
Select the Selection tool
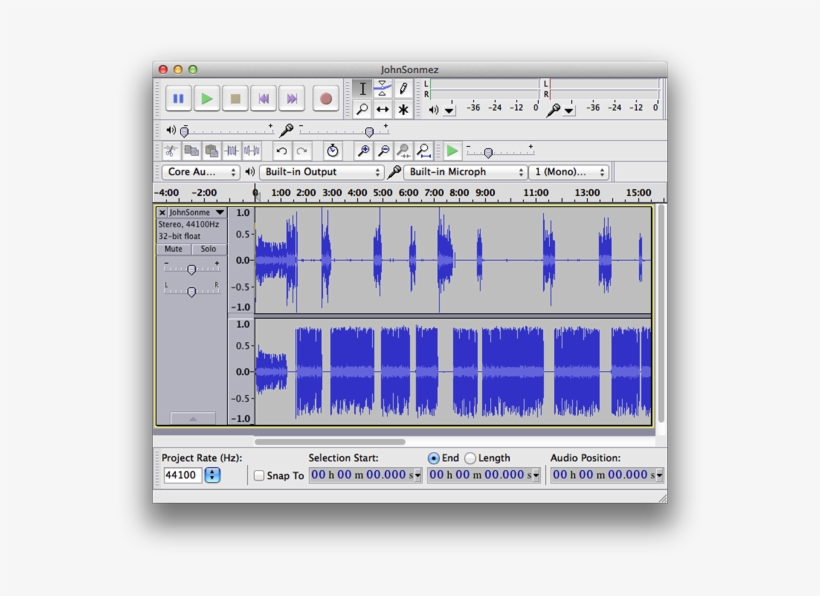click(x=362, y=88)
